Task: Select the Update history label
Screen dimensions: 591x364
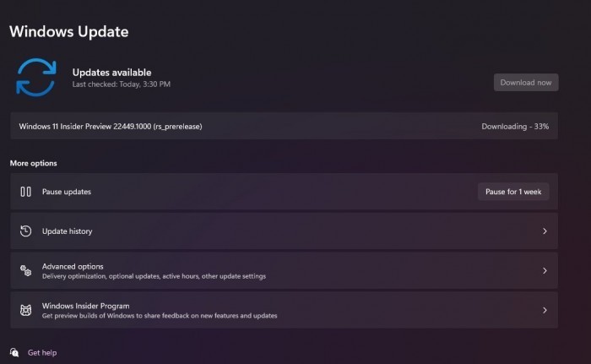Action: tap(68, 231)
